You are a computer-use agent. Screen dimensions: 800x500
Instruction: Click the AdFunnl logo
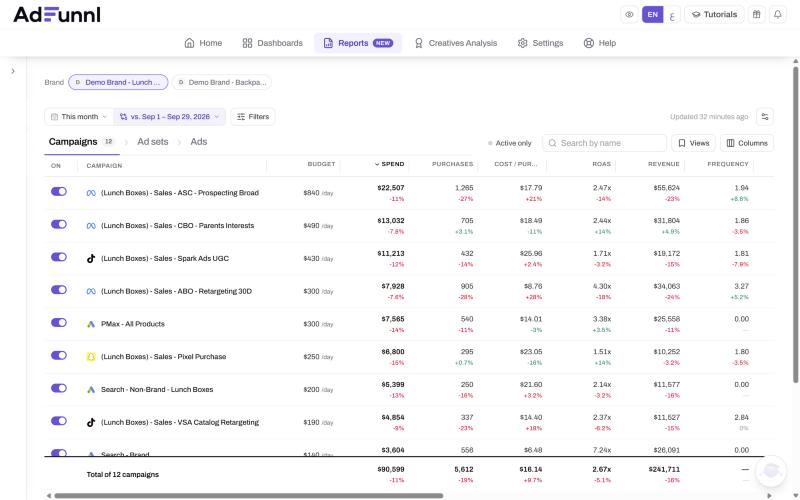point(57,15)
